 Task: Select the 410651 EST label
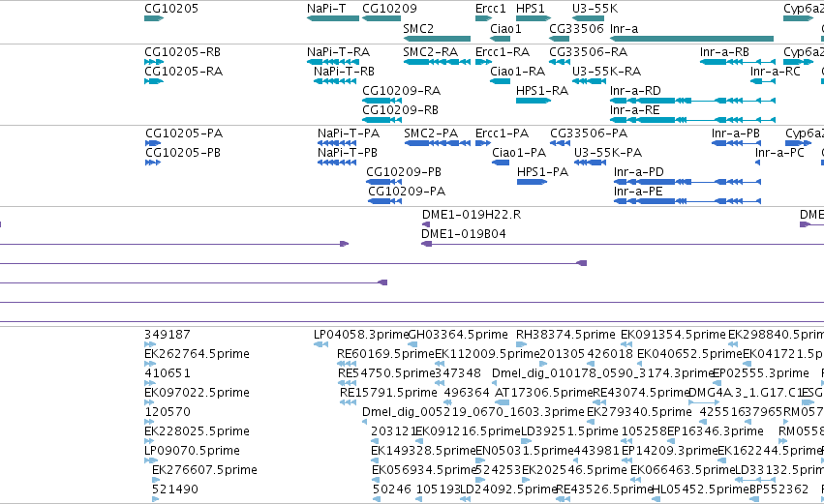coord(168,373)
